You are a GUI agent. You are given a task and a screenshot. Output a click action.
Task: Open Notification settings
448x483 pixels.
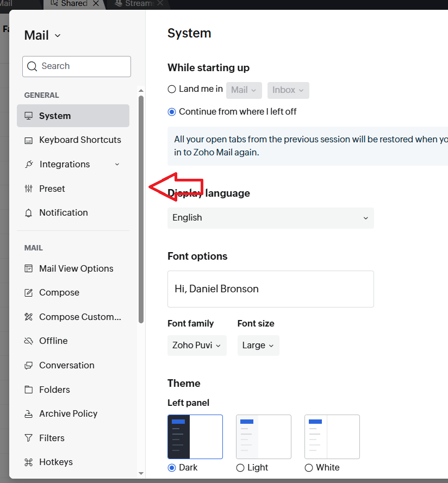click(x=73, y=213)
